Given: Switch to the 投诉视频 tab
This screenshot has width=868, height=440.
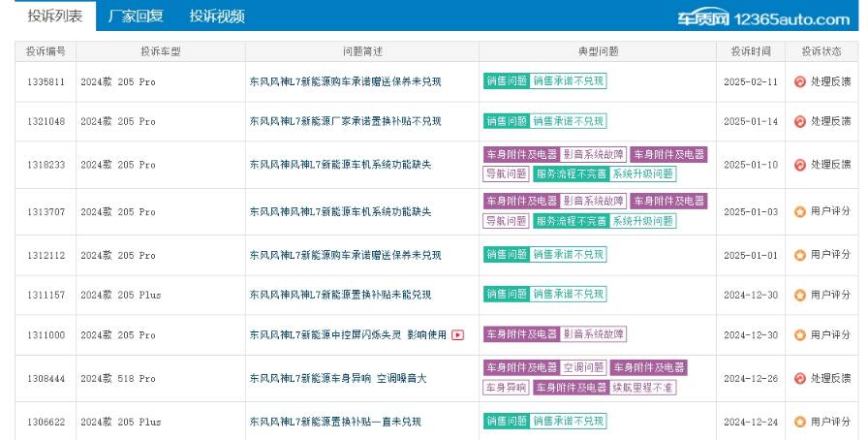Looking at the screenshot, I should [x=216, y=16].
